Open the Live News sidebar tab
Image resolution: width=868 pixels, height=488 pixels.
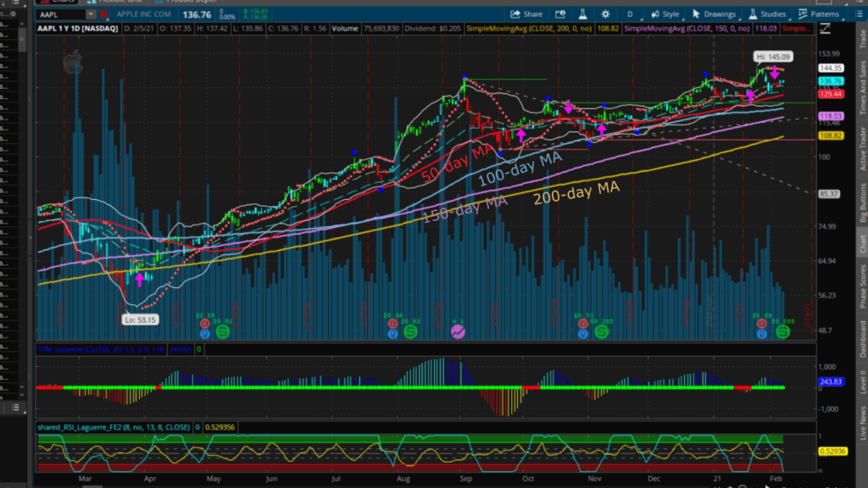862,424
